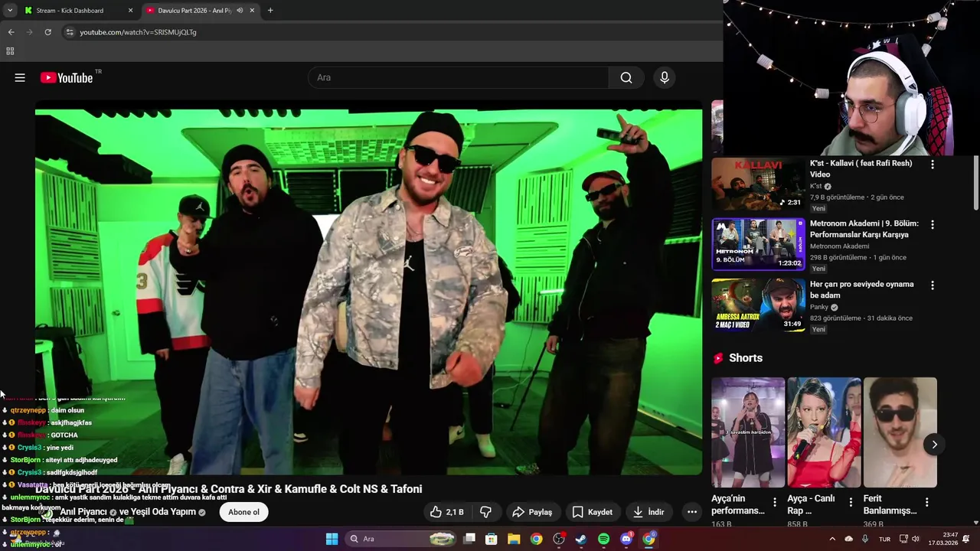Open Spotify from the taskbar

click(x=603, y=539)
